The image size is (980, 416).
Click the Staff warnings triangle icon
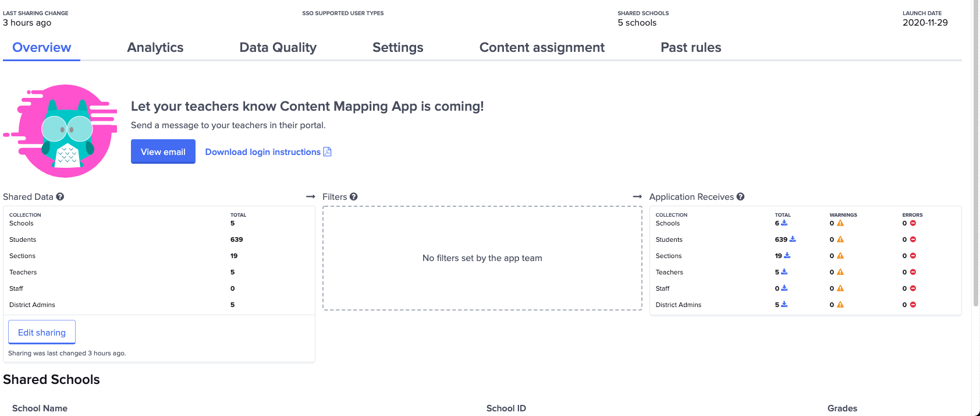point(840,288)
